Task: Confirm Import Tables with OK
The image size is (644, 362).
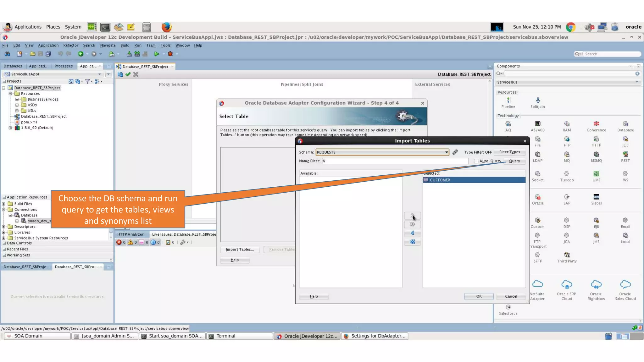Action: (479, 297)
